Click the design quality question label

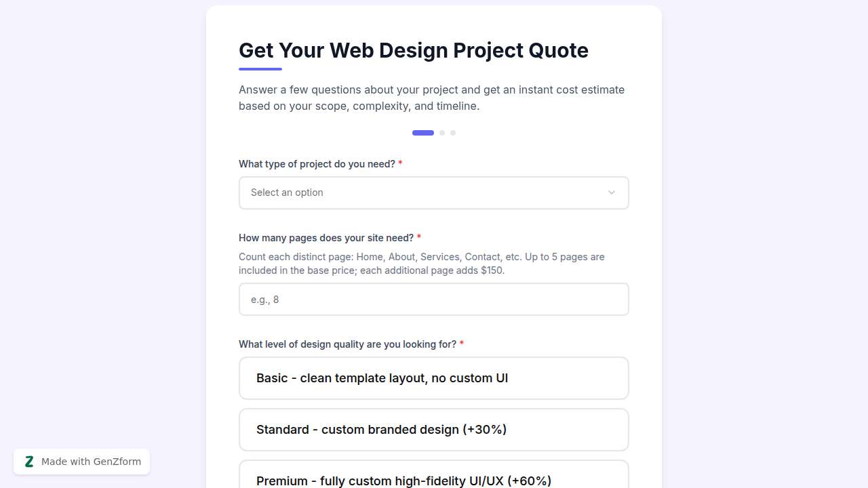point(347,344)
